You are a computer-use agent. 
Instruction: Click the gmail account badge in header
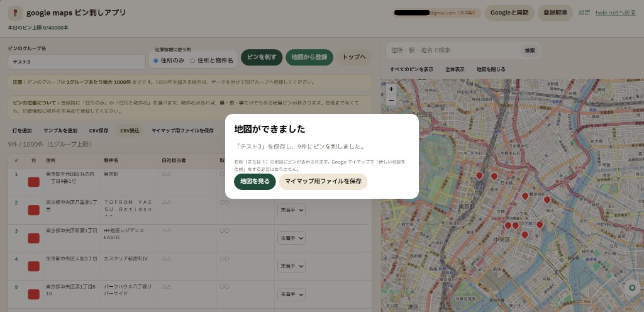pos(436,13)
